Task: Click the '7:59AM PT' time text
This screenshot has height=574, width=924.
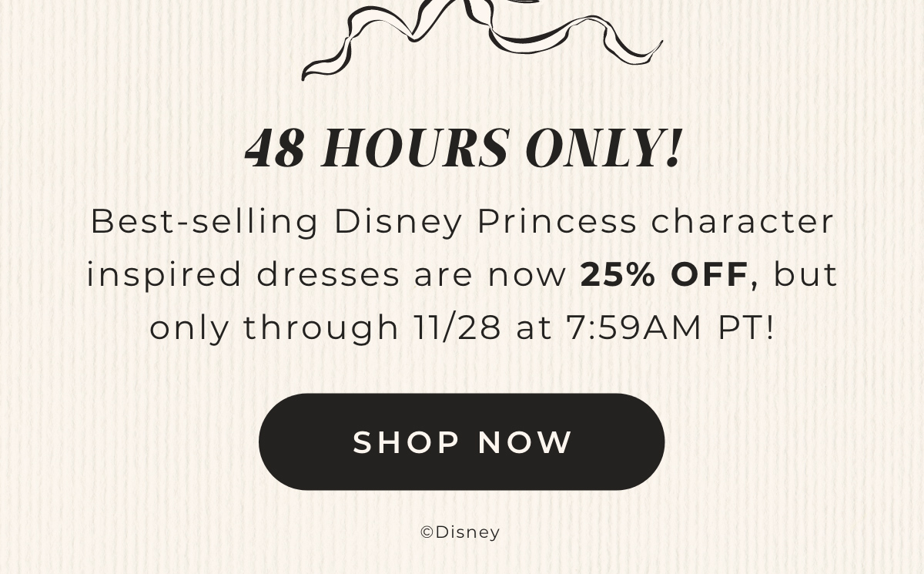Action: [x=670, y=327]
